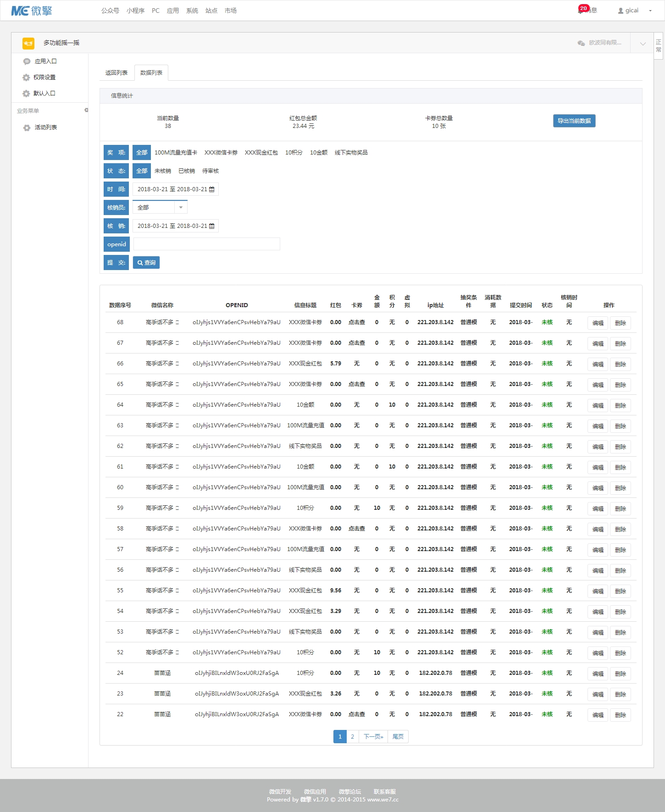Focus the openid input field
The image size is (665, 812).
pyautogui.click(x=206, y=244)
